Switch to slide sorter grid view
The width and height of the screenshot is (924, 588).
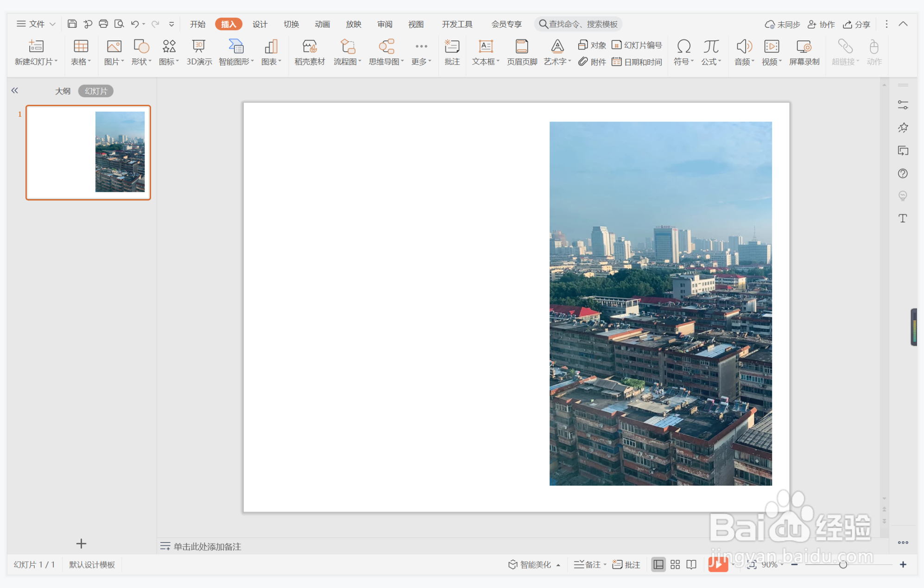pos(675,564)
